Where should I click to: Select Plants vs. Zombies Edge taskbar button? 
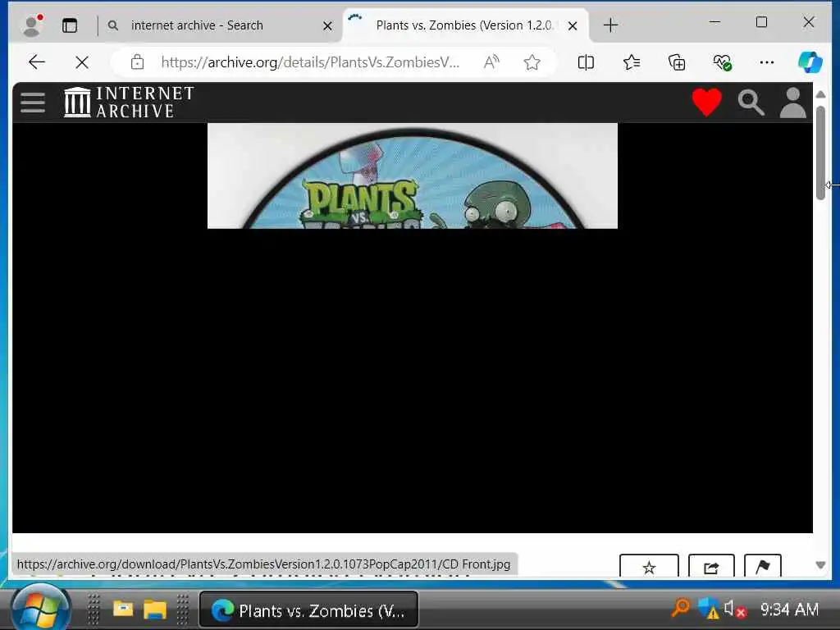308,609
